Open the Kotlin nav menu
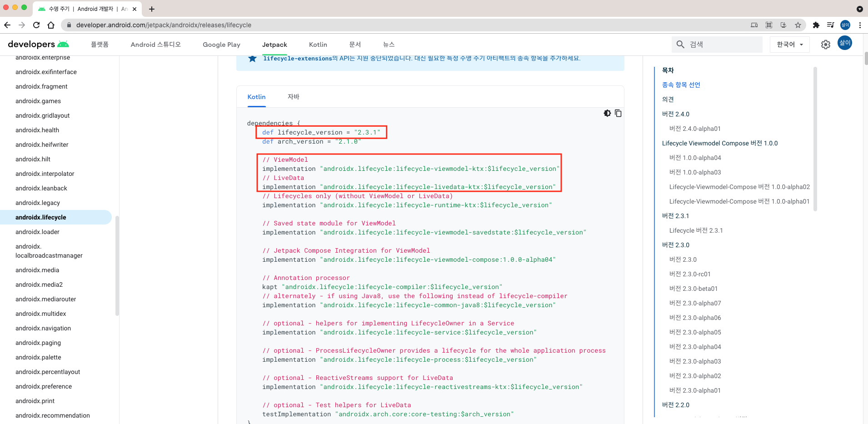868x424 pixels. coord(318,45)
